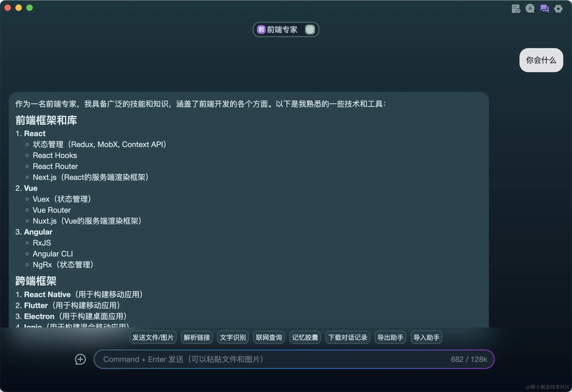The width and height of the screenshot is (572, 392).
Task: Click the green fullscreen window button
Action: (30, 8)
